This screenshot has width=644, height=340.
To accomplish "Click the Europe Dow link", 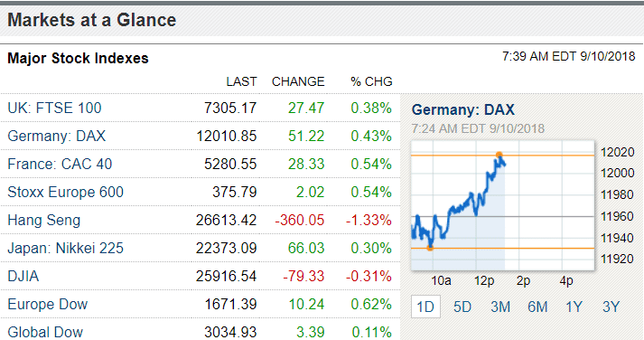I will pos(48,304).
